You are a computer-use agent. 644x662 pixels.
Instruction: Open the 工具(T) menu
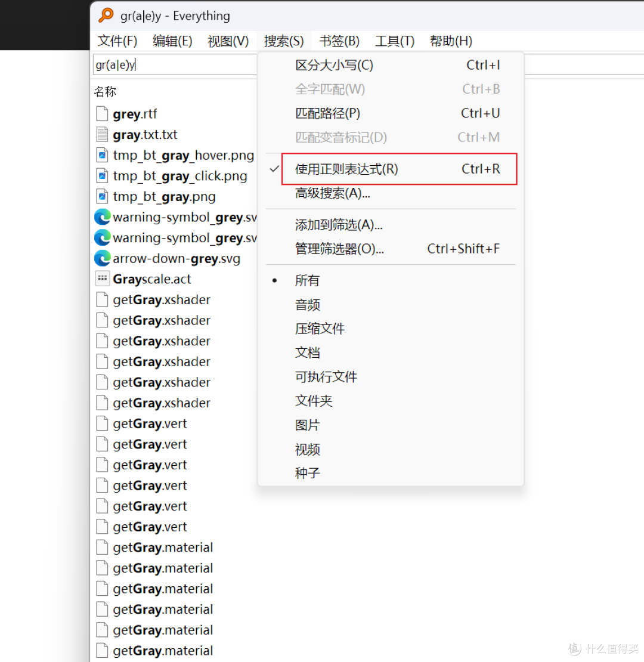click(395, 41)
